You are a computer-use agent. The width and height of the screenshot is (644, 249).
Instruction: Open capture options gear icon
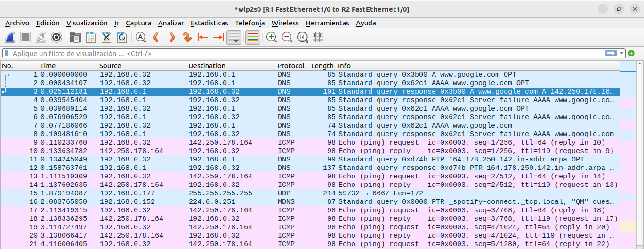56,37
